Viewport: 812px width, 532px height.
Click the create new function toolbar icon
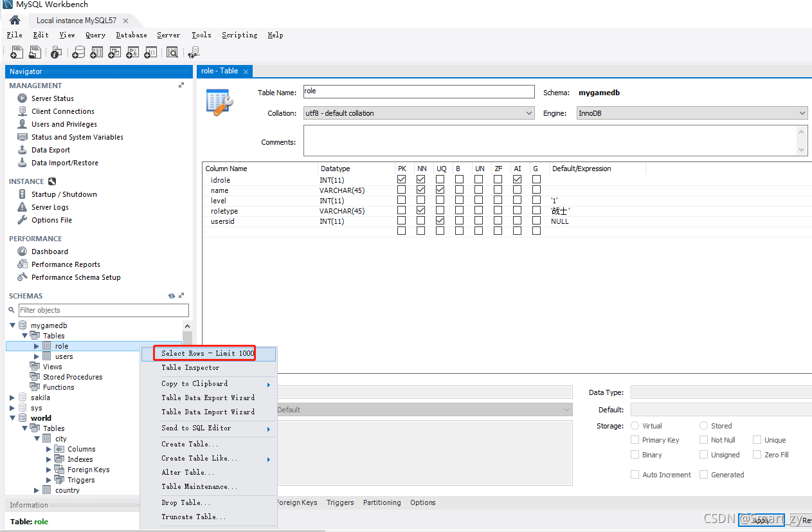(x=150, y=52)
